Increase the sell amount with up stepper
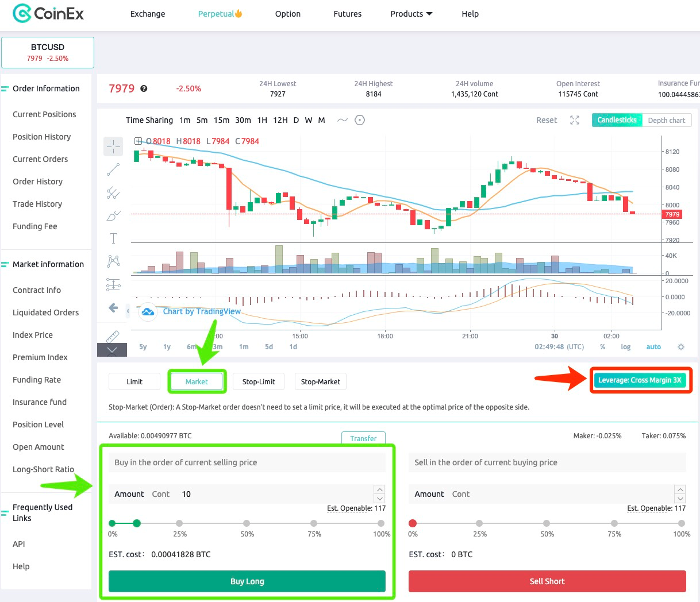This screenshot has height=602, width=700. (680, 489)
